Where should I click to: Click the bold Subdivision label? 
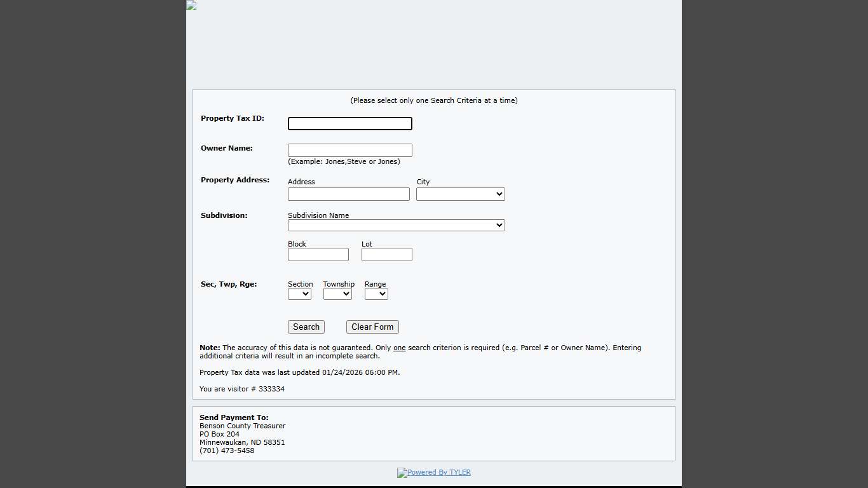click(x=224, y=216)
